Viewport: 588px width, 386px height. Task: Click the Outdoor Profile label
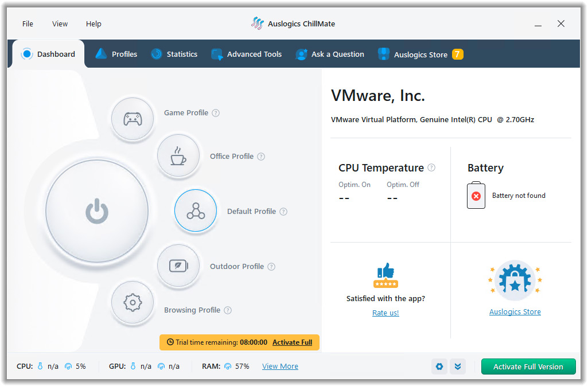[237, 267]
